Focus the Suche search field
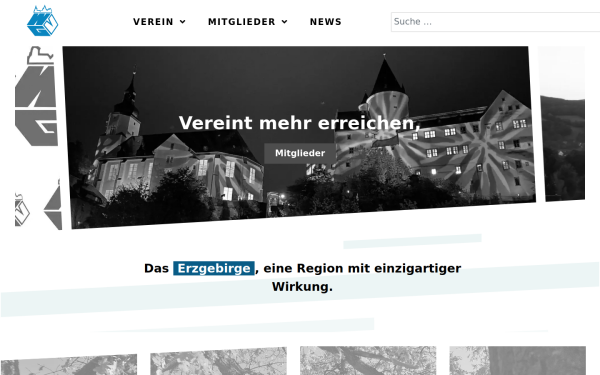 coord(495,22)
